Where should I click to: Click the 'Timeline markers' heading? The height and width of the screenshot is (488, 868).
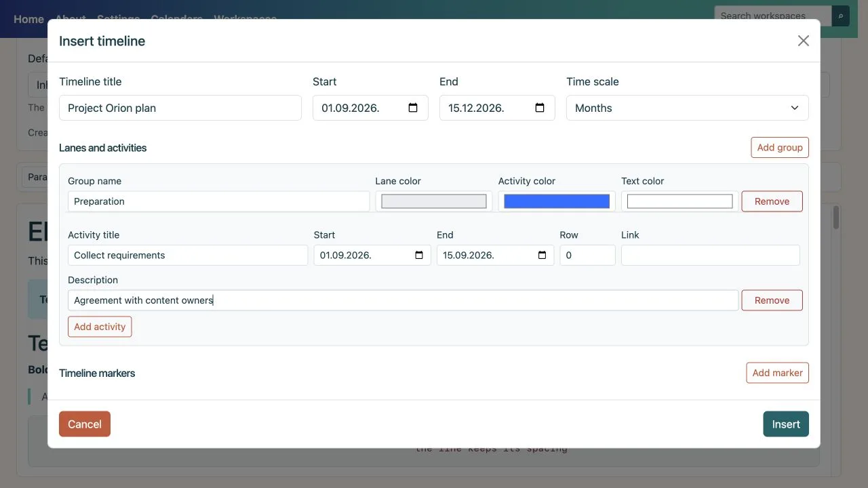point(97,373)
